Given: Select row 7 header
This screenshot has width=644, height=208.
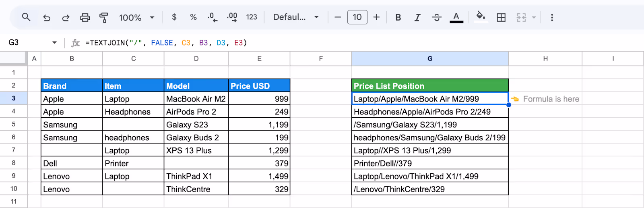Looking at the screenshot, I should (14, 150).
